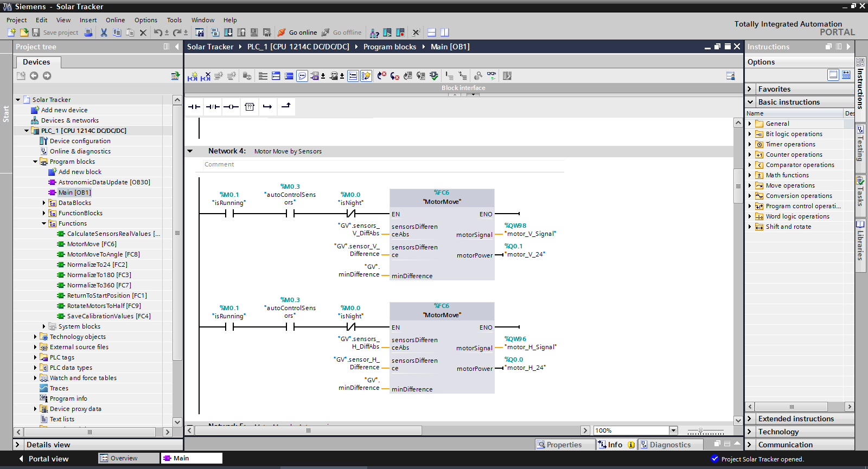Click the Print toolbar icon
This screenshot has width=868, height=469.
pos(88,33)
